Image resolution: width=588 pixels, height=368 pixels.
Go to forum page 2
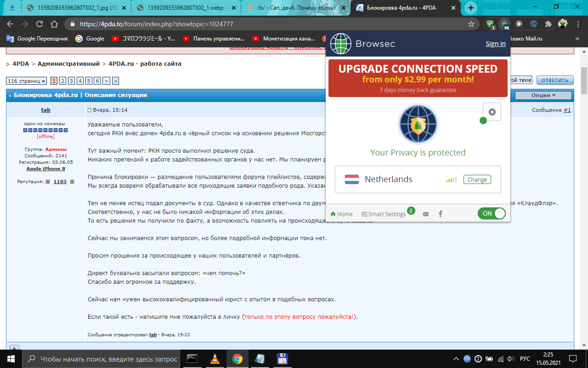point(62,81)
